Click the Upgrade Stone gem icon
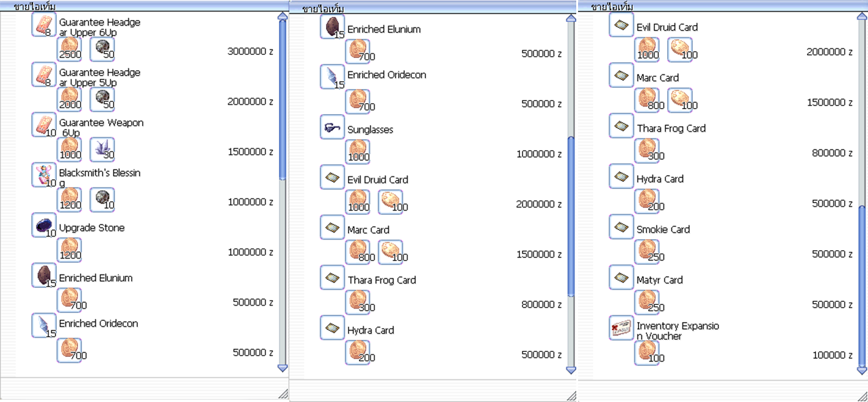The width and height of the screenshot is (868, 402). coord(43,226)
